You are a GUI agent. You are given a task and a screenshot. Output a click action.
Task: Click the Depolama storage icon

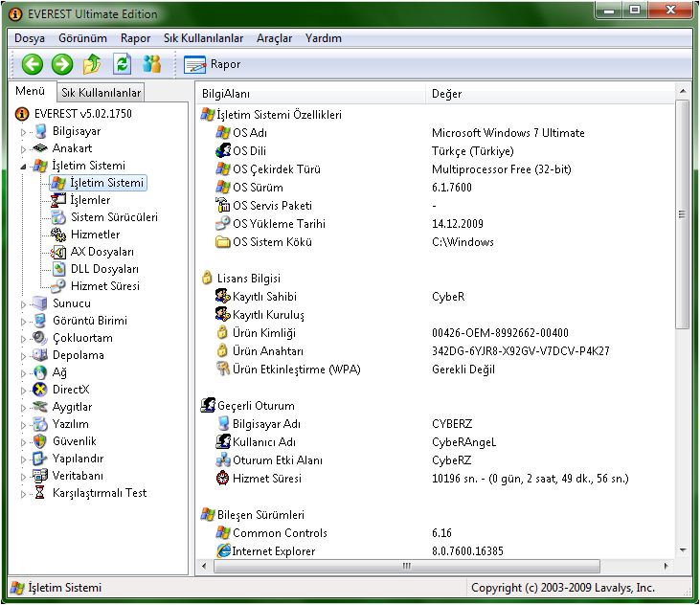click(39, 355)
